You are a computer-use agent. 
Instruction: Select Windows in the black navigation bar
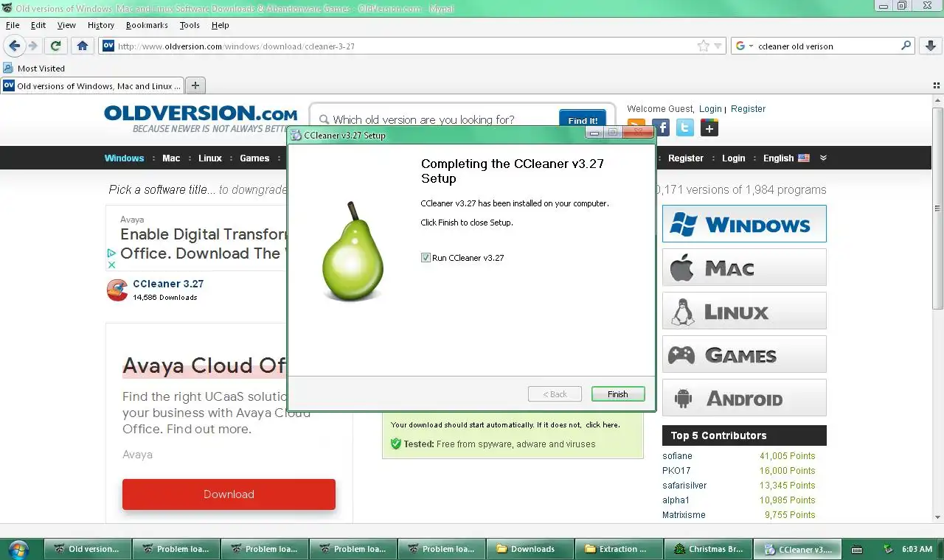tap(124, 158)
